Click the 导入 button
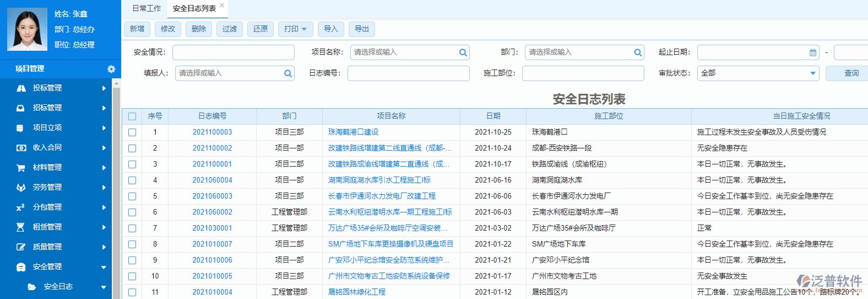 click(331, 29)
